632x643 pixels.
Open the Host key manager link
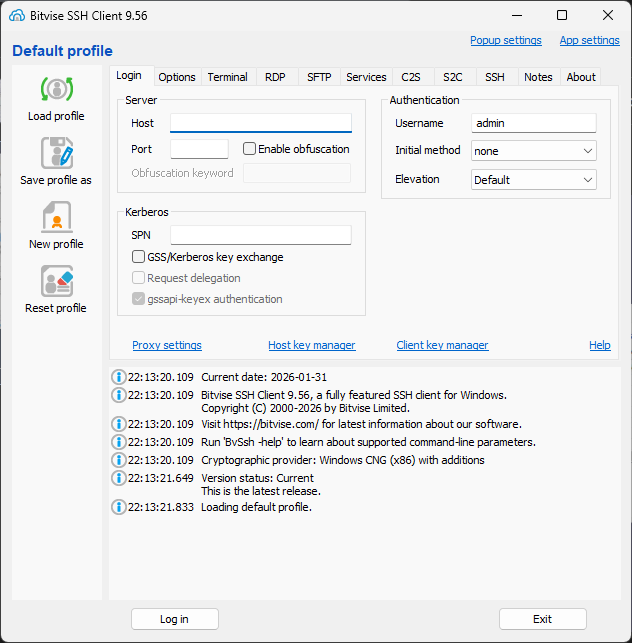pyautogui.click(x=312, y=345)
